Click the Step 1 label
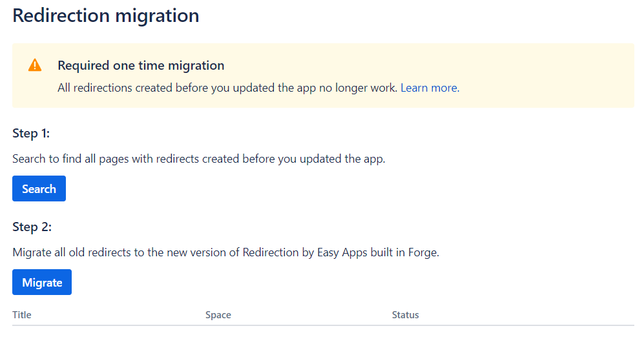Image resolution: width=644 pixels, height=346 pixels. 31,134
